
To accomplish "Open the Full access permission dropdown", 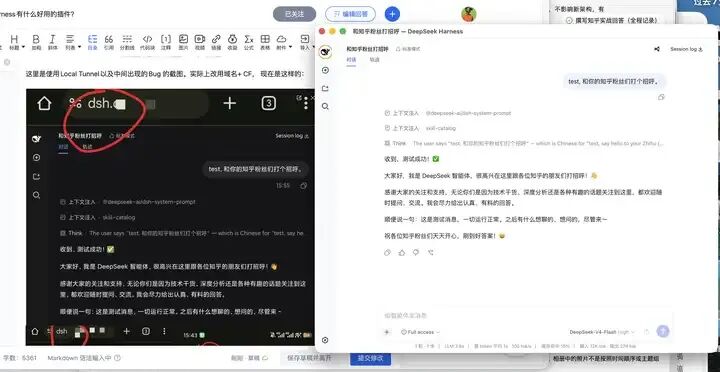I will click(x=420, y=332).
